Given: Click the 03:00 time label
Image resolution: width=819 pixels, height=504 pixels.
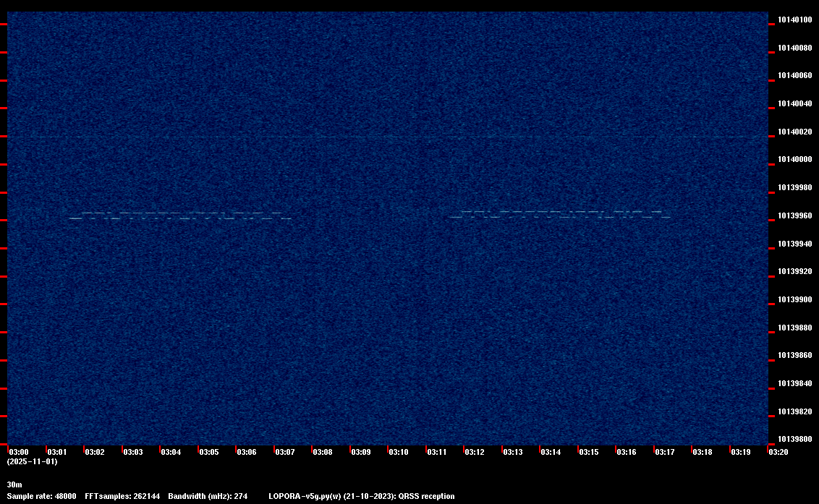Looking at the screenshot, I should 19,452.
